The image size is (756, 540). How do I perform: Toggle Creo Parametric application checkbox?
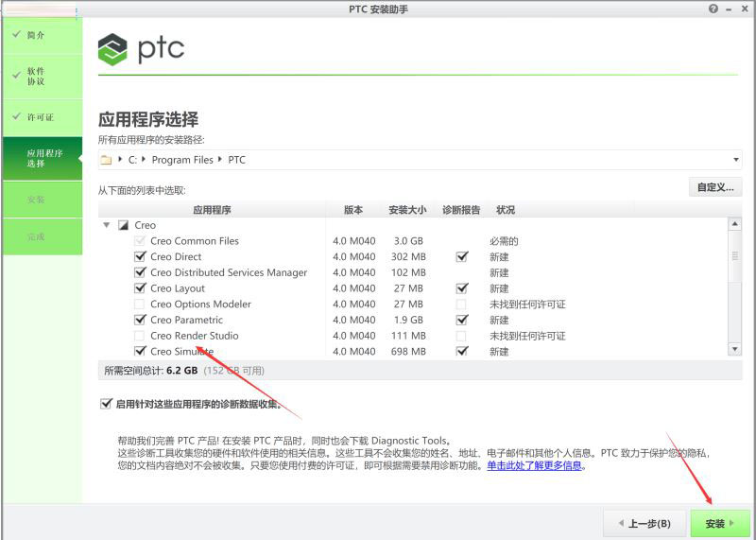140,320
